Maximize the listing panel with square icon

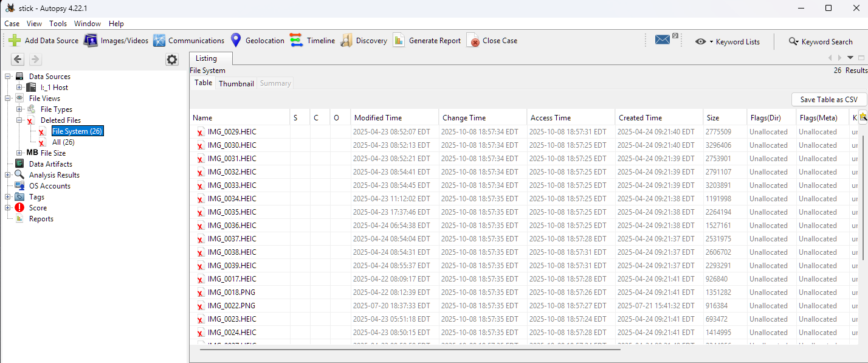click(861, 58)
